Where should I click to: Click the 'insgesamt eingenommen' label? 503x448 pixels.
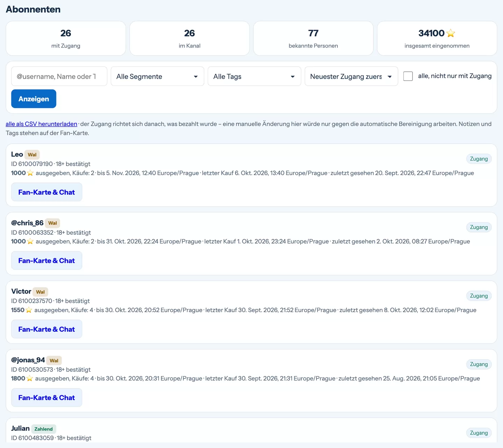click(x=437, y=46)
